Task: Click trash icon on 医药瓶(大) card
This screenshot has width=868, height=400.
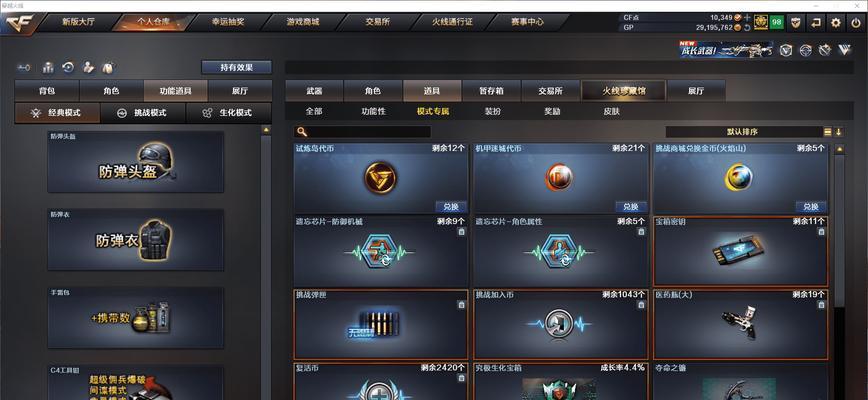Action: 821,305
